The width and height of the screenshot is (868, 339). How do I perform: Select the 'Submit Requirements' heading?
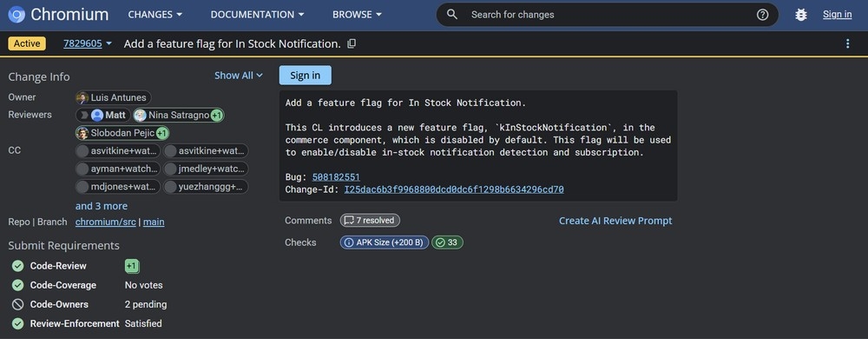pos(63,245)
